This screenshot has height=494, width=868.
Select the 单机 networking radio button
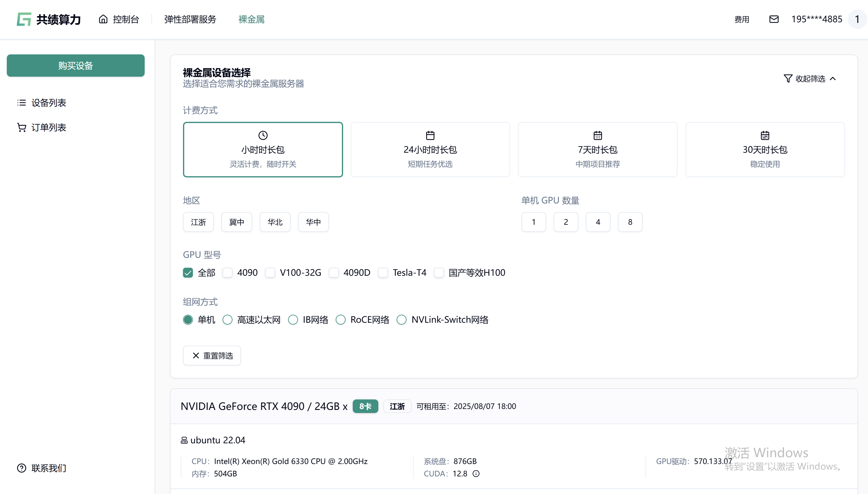pyautogui.click(x=188, y=320)
